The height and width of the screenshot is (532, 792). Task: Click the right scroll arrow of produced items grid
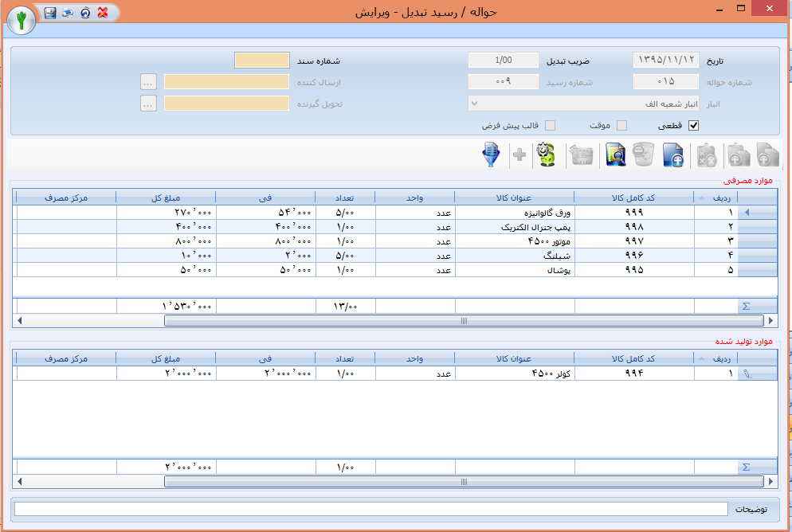tap(770, 482)
